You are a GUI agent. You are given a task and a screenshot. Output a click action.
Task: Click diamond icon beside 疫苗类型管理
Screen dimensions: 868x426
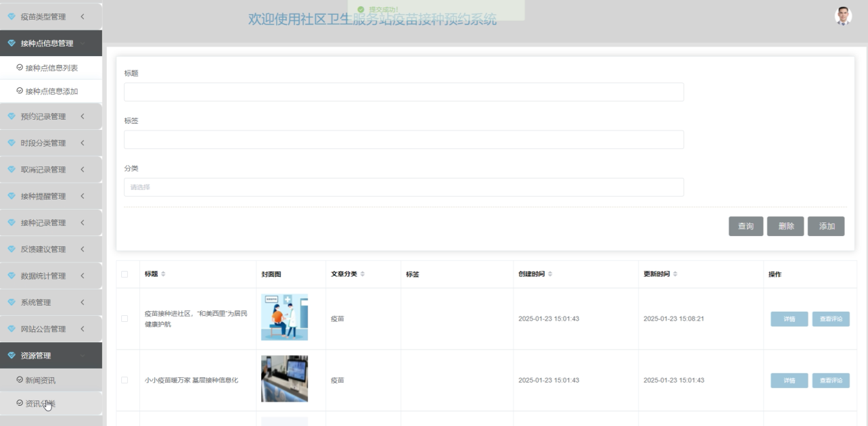tap(12, 16)
